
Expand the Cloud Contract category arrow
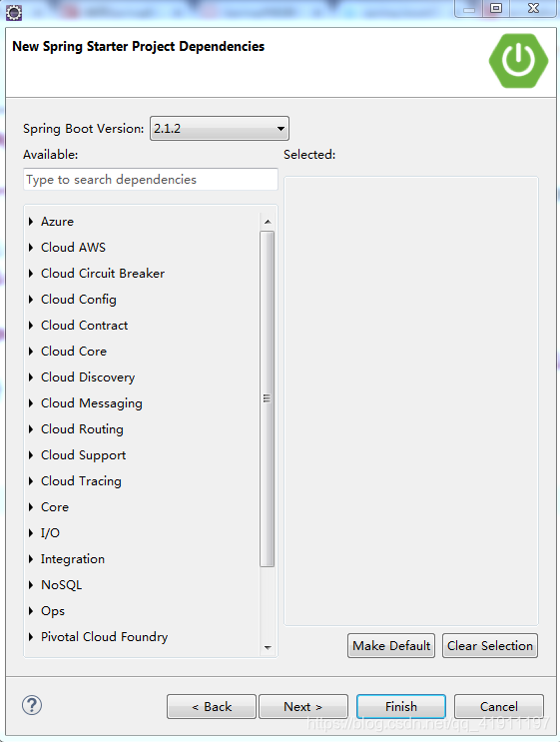[31, 326]
